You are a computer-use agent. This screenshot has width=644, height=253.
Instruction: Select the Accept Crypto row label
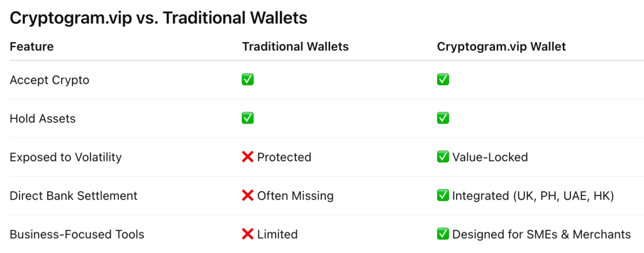[49, 80]
